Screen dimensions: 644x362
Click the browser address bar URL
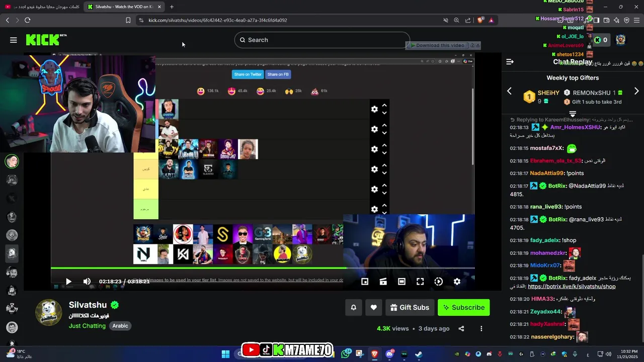point(218,20)
